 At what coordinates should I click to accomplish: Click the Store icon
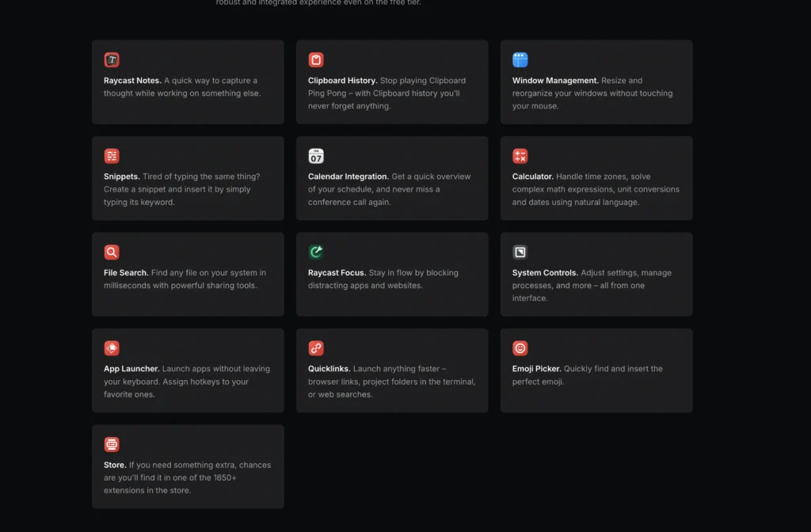(x=112, y=445)
